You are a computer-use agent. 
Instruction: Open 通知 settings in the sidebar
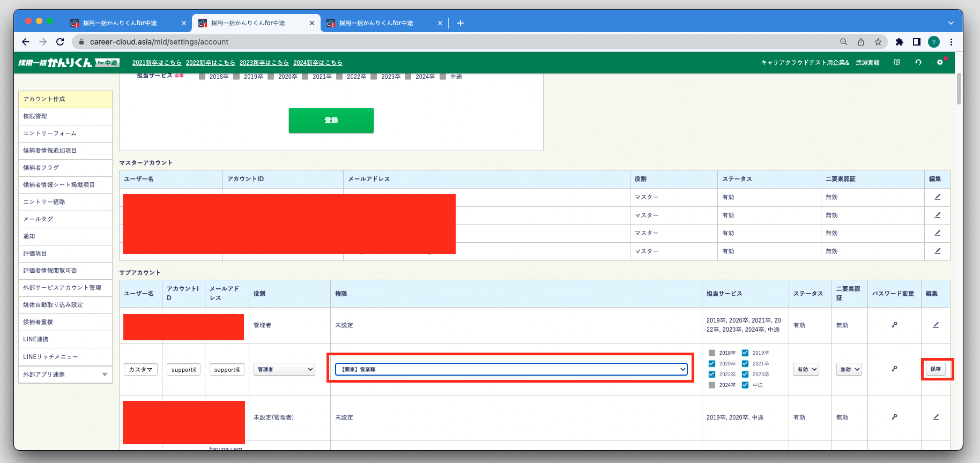[65, 236]
